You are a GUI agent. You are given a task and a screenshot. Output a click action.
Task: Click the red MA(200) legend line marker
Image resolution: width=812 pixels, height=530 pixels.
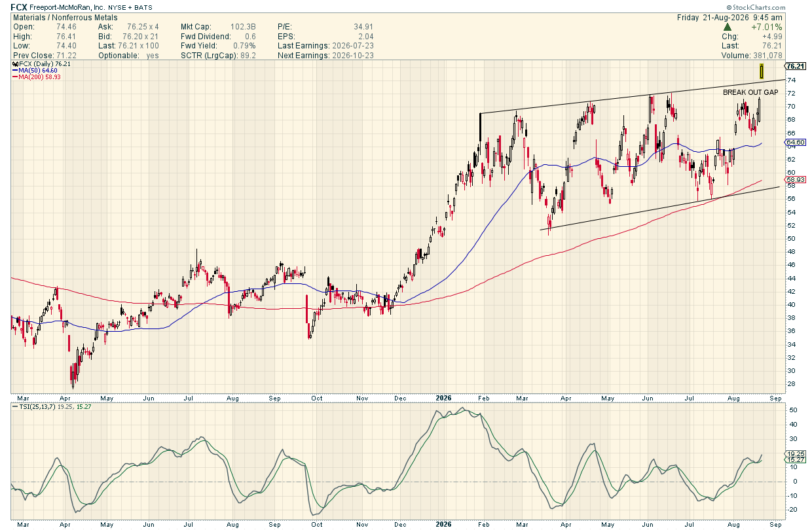tap(14, 77)
